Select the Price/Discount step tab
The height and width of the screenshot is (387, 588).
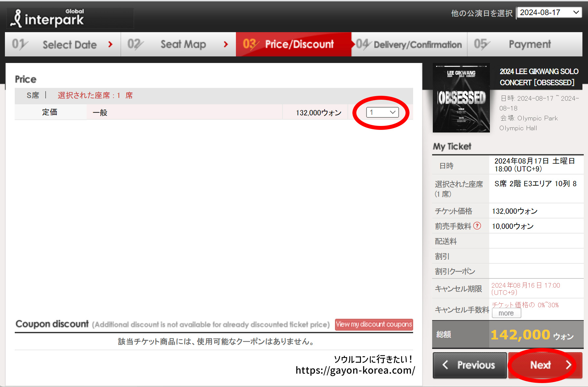tap(293, 44)
